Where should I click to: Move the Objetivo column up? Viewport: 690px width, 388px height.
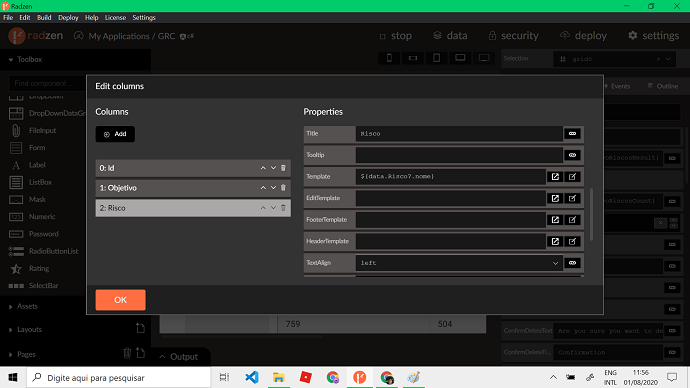(263, 188)
